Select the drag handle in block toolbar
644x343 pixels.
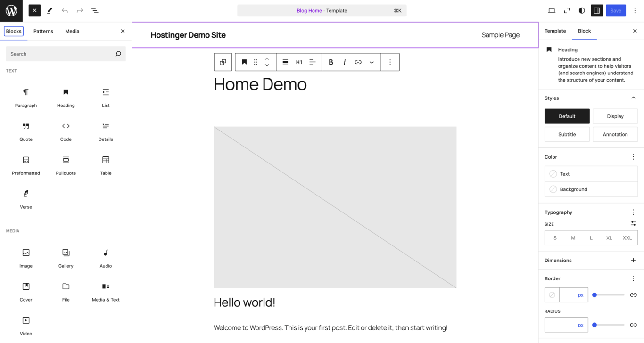(255, 62)
